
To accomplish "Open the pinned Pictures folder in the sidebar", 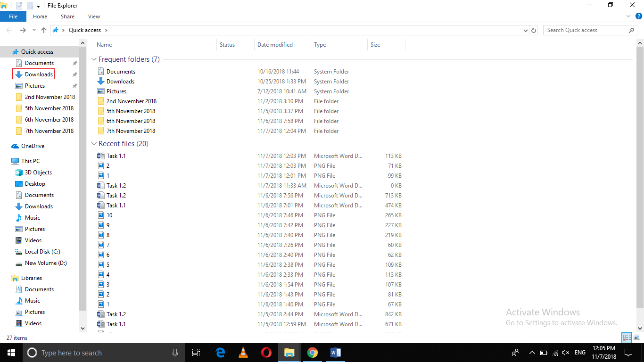I will [x=35, y=85].
